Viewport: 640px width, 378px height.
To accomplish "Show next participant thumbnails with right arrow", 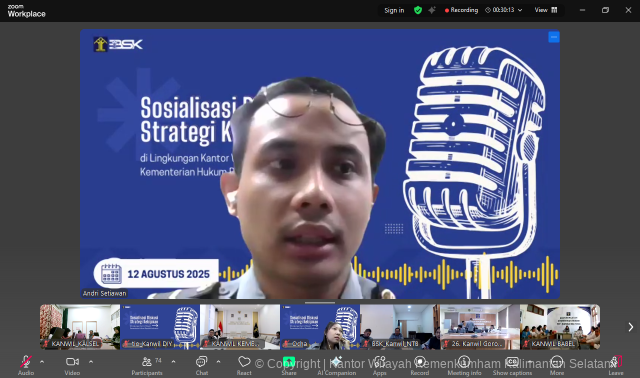I will (631, 327).
